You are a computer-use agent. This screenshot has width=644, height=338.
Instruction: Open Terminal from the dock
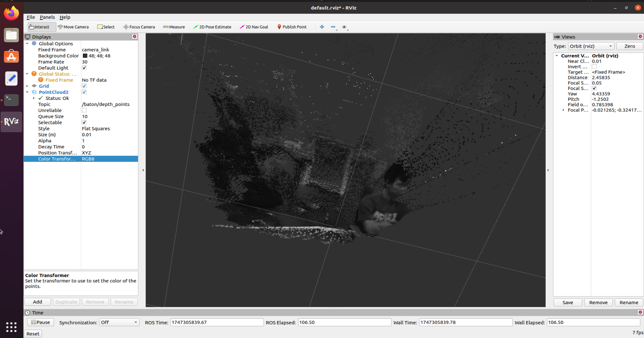[x=11, y=100]
